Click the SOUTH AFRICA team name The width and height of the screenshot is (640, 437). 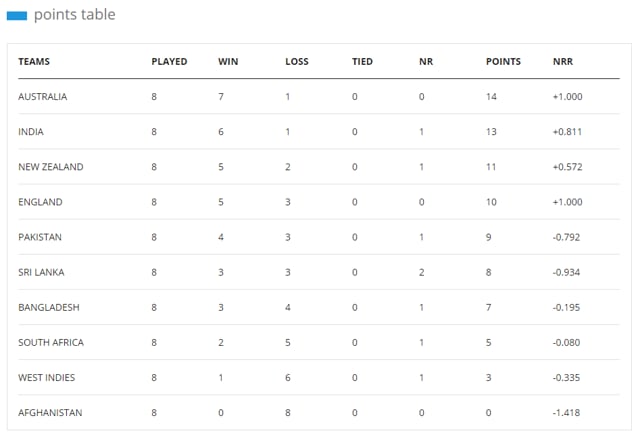coord(51,342)
